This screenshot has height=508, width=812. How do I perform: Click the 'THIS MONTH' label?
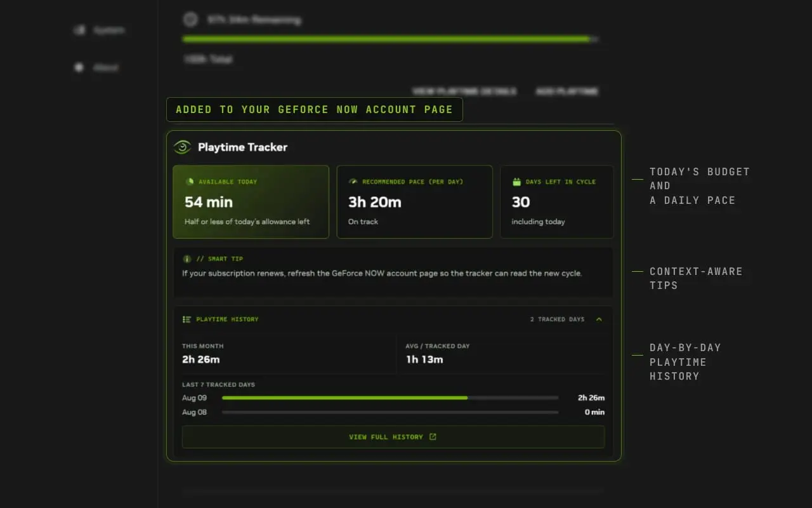click(203, 346)
